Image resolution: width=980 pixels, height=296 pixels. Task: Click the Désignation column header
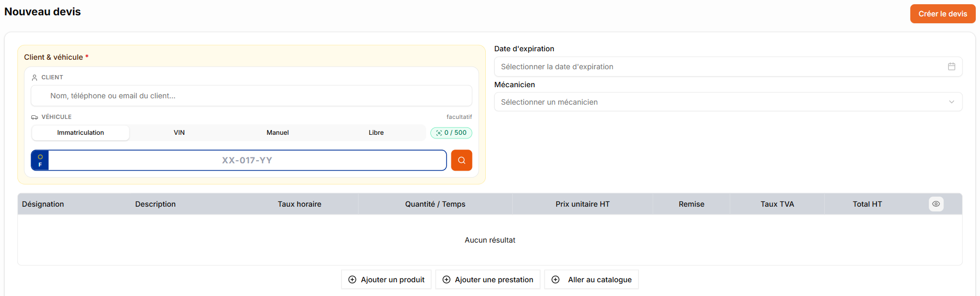point(43,204)
